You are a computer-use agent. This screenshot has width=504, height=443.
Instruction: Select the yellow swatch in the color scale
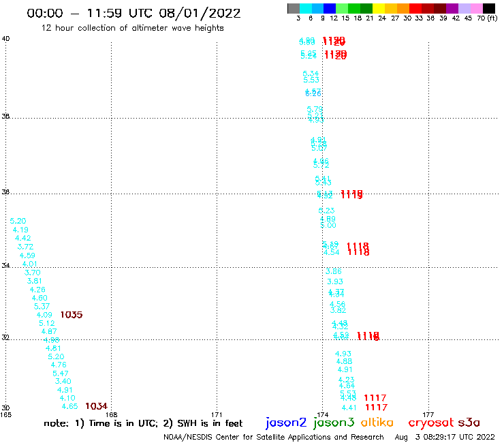click(379, 8)
